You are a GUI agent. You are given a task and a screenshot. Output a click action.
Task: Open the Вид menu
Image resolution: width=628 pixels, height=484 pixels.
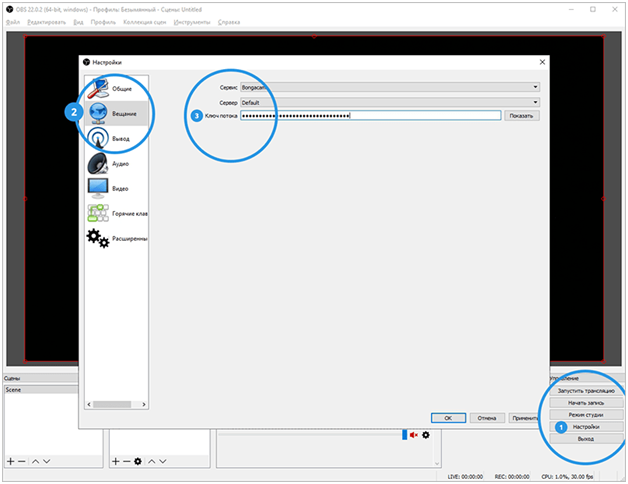(78, 22)
